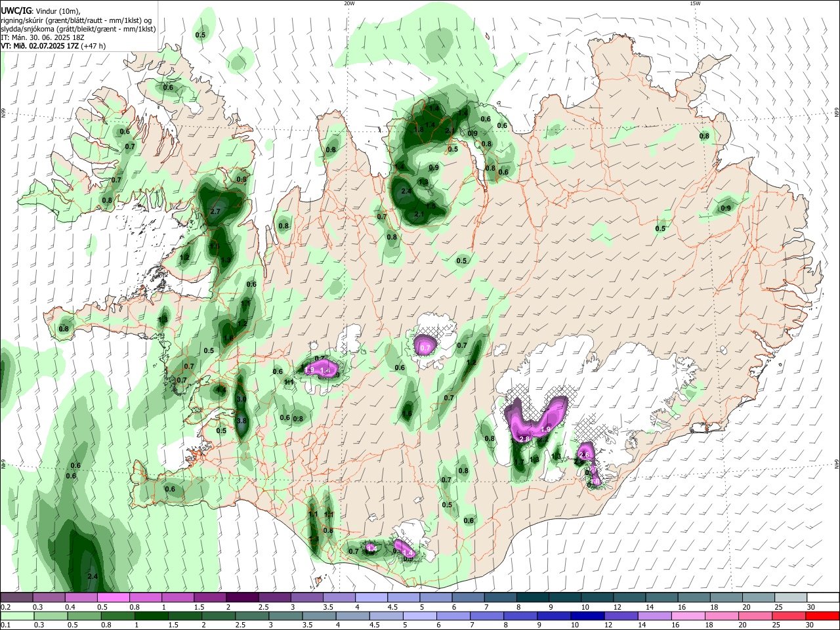Click the 2.7 precipitation value on map
The image size is (840, 630).
pyautogui.click(x=215, y=211)
